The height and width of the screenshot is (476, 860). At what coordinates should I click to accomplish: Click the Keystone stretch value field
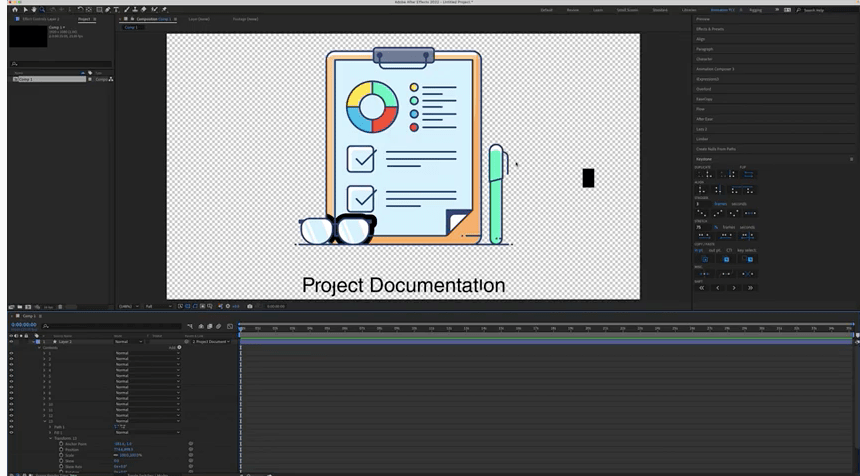point(703,227)
